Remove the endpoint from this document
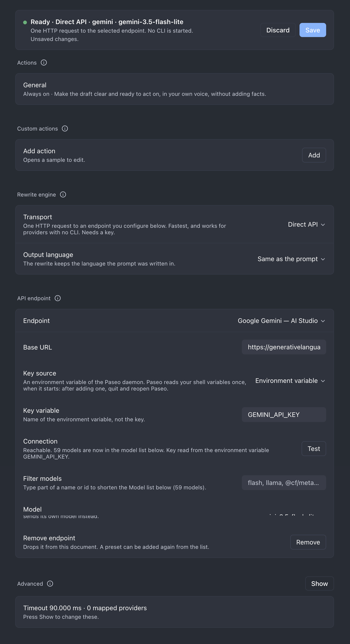Viewport: 350px width, 644px height. click(x=308, y=542)
